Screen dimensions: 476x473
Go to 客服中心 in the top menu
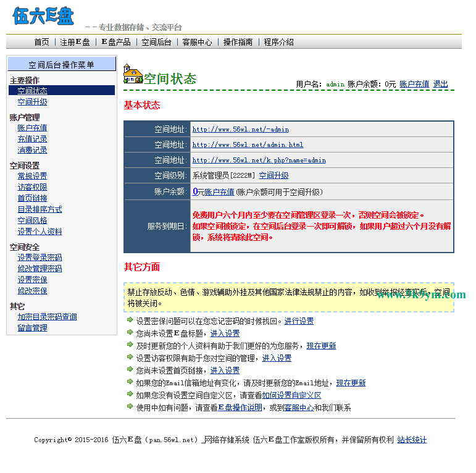click(x=197, y=42)
